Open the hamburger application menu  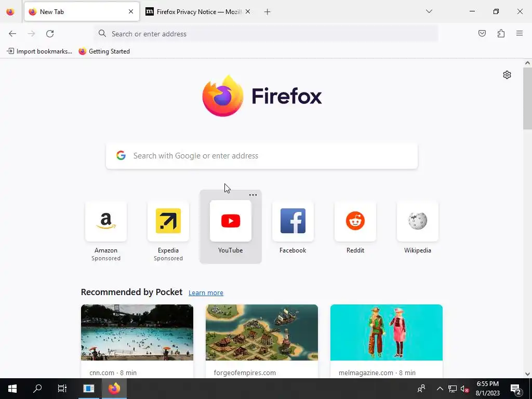click(520, 33)
